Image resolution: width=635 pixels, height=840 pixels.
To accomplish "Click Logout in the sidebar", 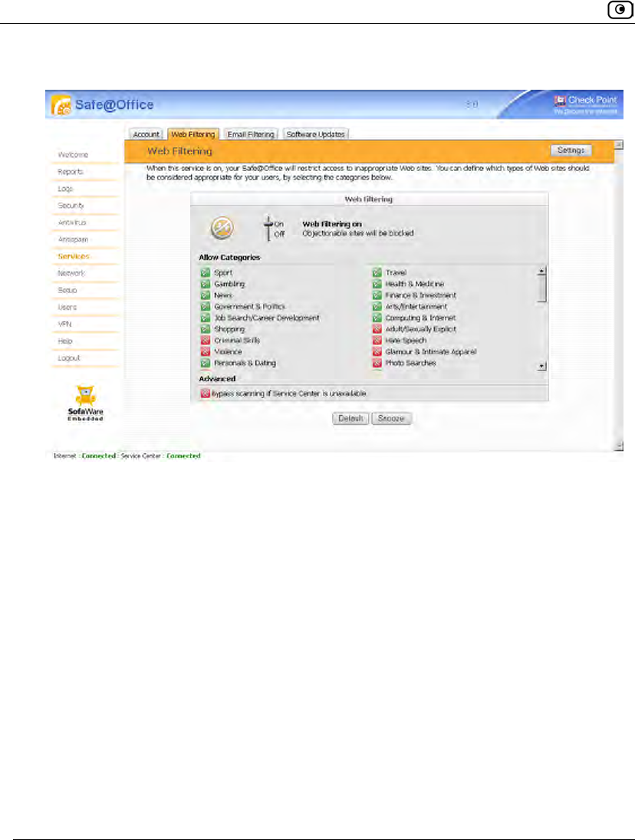I will pyautogui.click(x=68, y=357).
